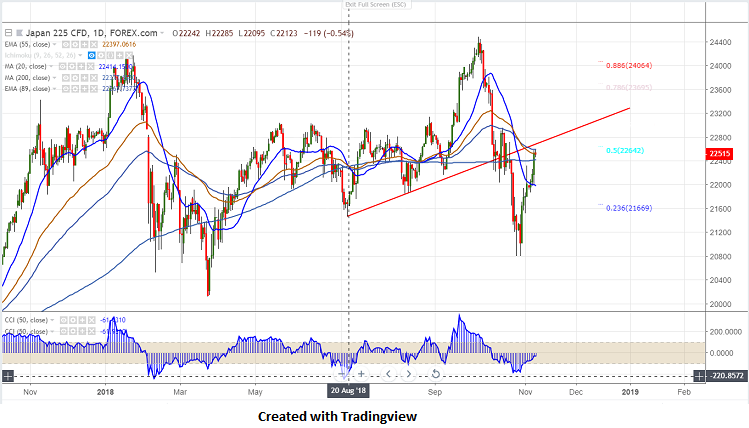Click the 20 Aug '18 date marker
Viewport: 749px width, 428px height.
348,391
